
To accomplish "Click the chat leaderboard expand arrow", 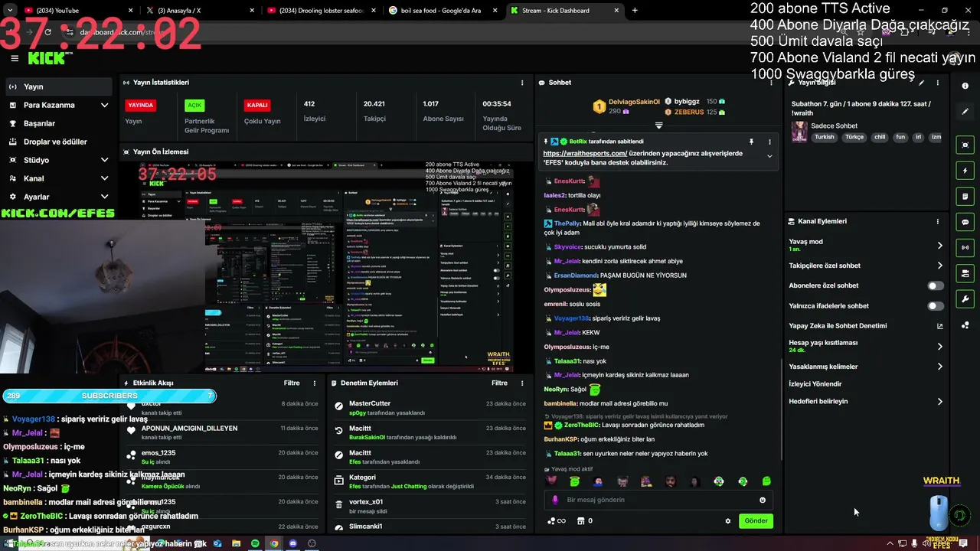I will tap(658, 125).
